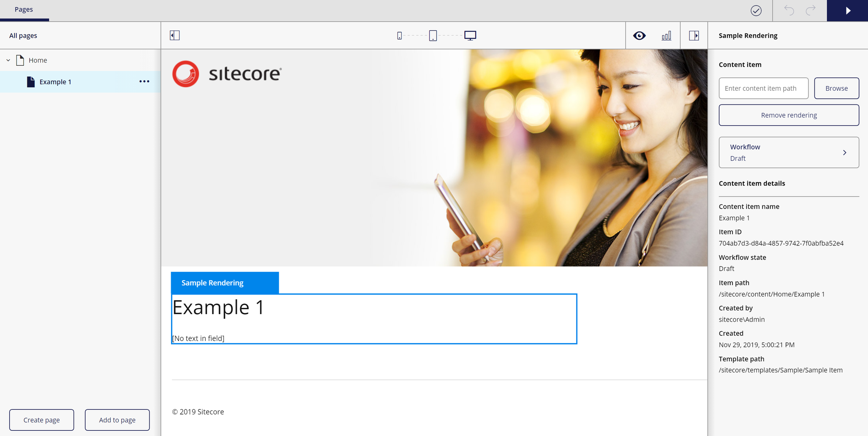Select the mobile phone device preview
This screenshot has height=436, width=868.
(x=399, y=36)
